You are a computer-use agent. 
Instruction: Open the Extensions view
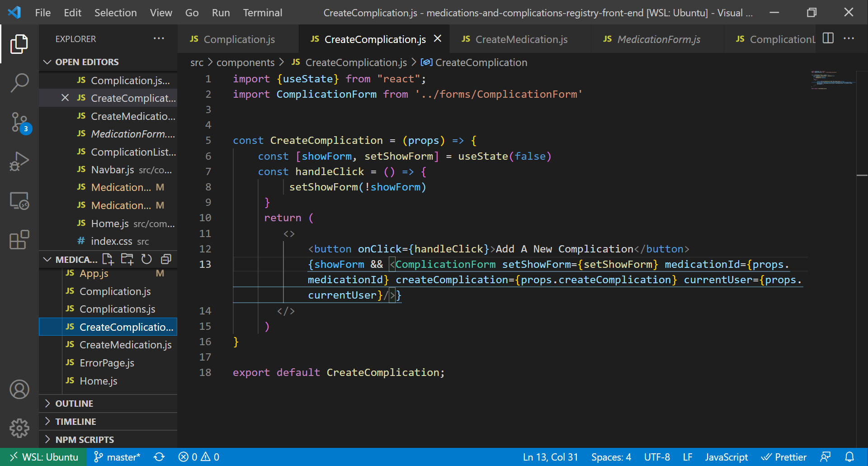coord(19,240)
